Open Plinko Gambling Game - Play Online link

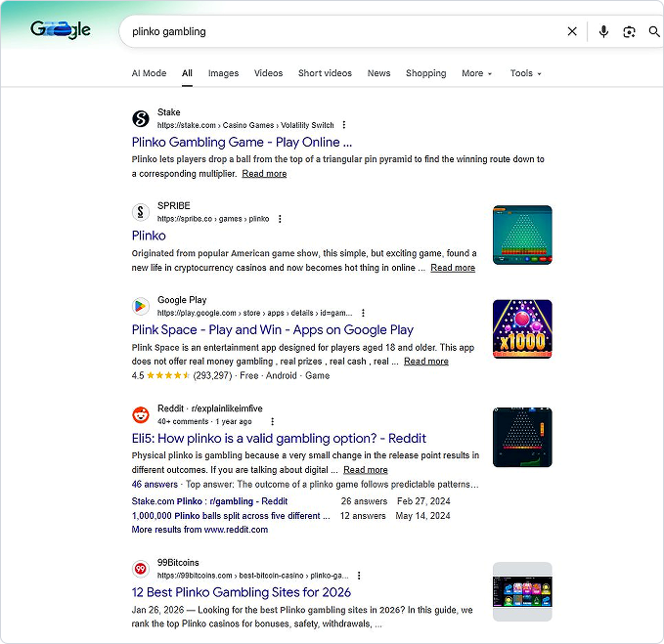tap(242, 142)
